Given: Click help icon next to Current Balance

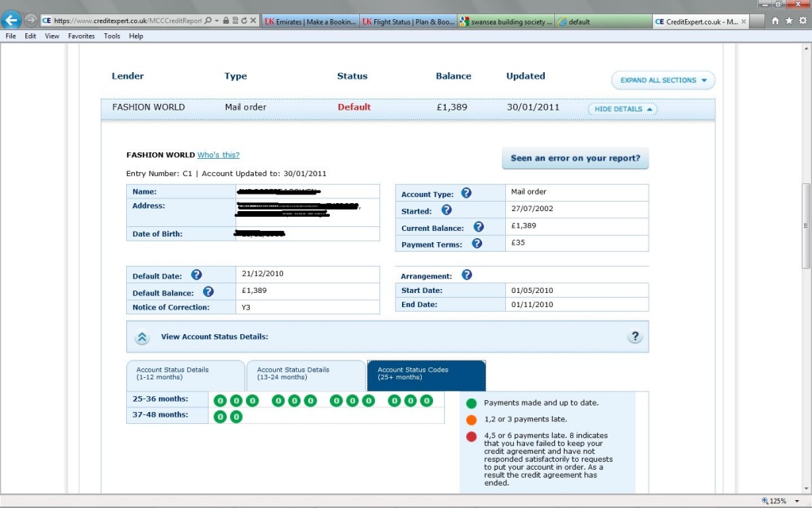Looking at the screenshot, I should coord(478,227).
